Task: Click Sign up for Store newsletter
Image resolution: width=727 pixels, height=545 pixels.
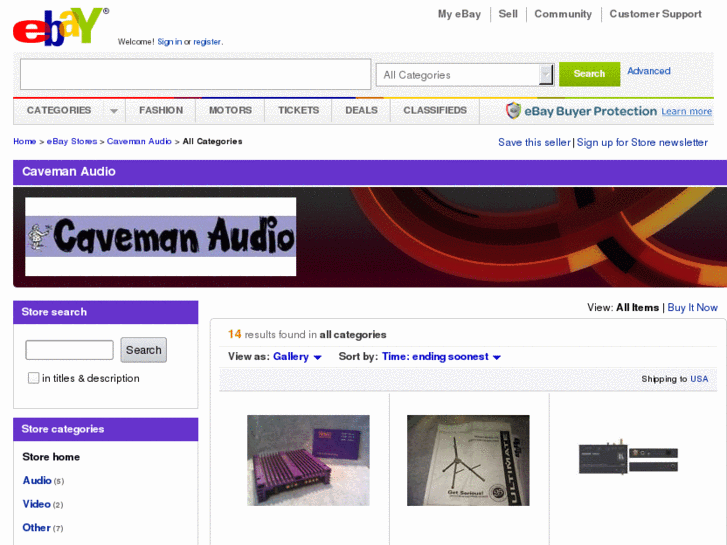Action: click(642, 142)
